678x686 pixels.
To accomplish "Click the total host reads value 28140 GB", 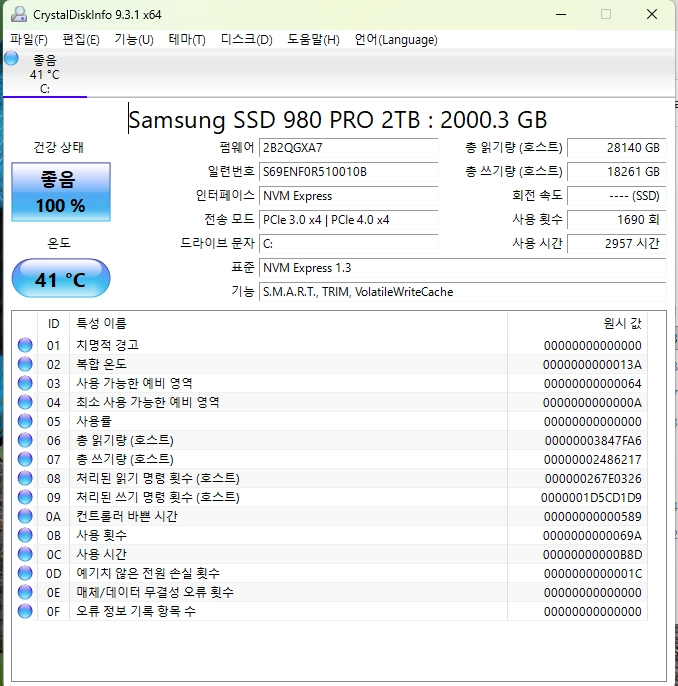I will (617, 148).
